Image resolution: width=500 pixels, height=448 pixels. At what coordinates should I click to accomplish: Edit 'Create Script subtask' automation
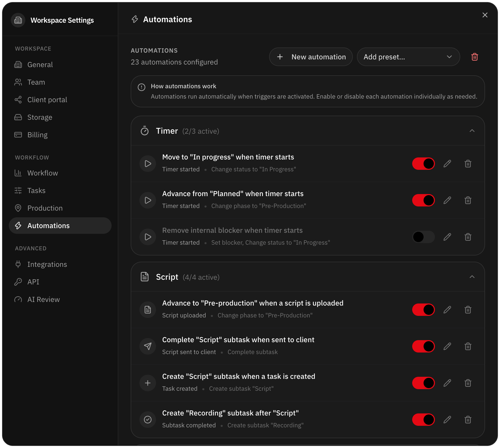(x=447, y=383)
